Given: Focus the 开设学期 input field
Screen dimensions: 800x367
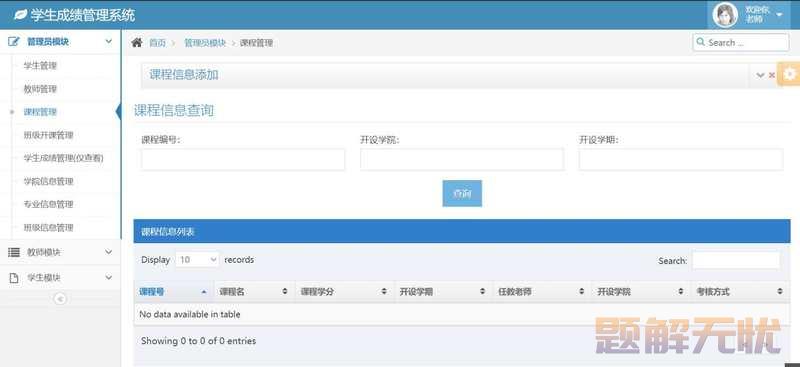Looking at the screenshot, I should (x=681, y=160).
